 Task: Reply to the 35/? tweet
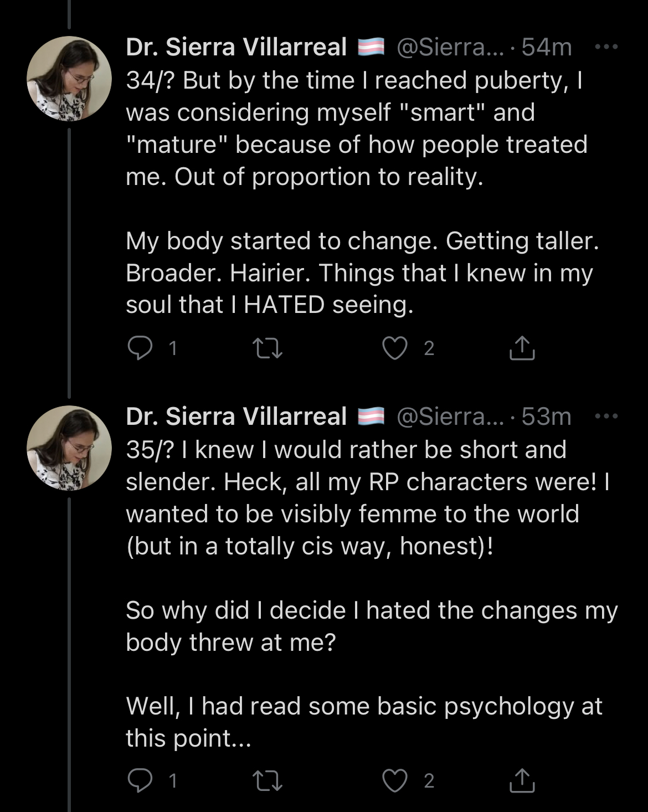140,780
